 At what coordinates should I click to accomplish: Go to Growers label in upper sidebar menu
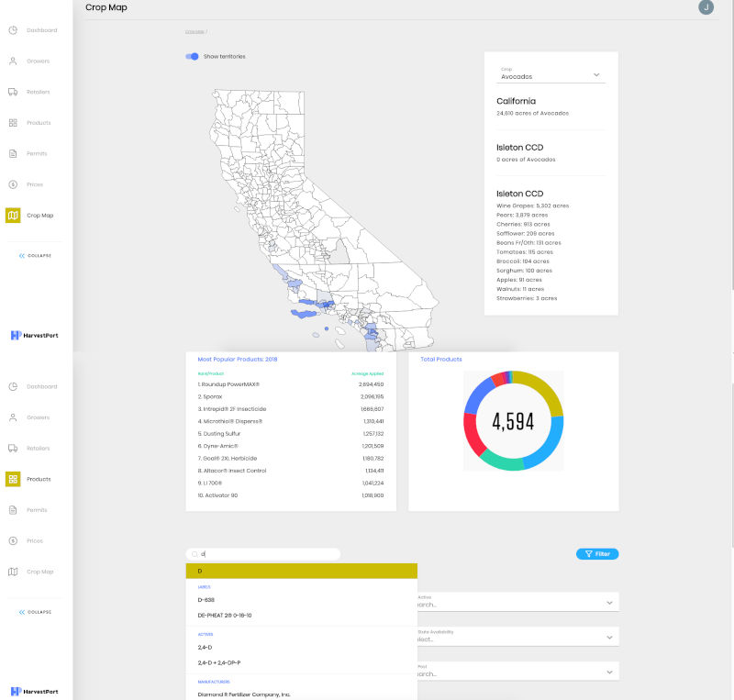(38, 61)
